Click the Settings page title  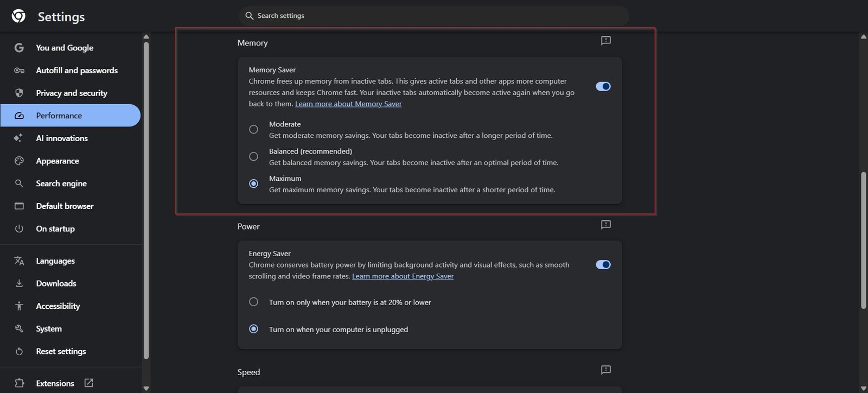coord(61,17)
